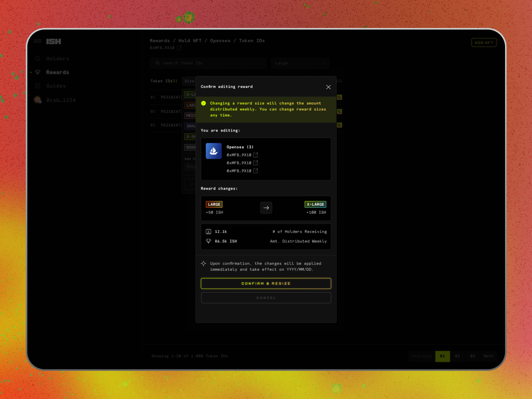Select the X-LARGE reward size badge
532x399 pixels.
[x=315, y=204]
